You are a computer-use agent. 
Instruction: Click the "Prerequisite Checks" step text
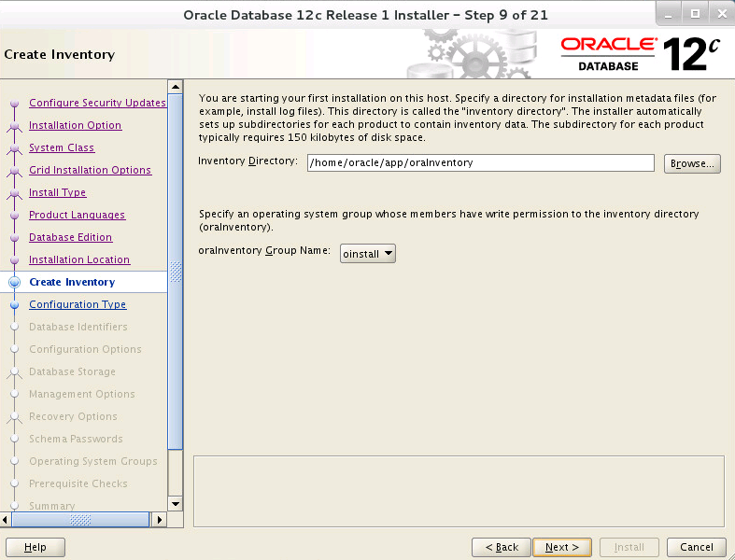click(78, 483)
